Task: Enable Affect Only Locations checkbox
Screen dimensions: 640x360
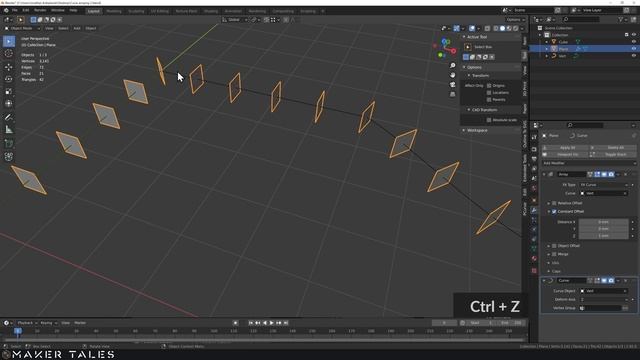Action: [x=489, y=93]
